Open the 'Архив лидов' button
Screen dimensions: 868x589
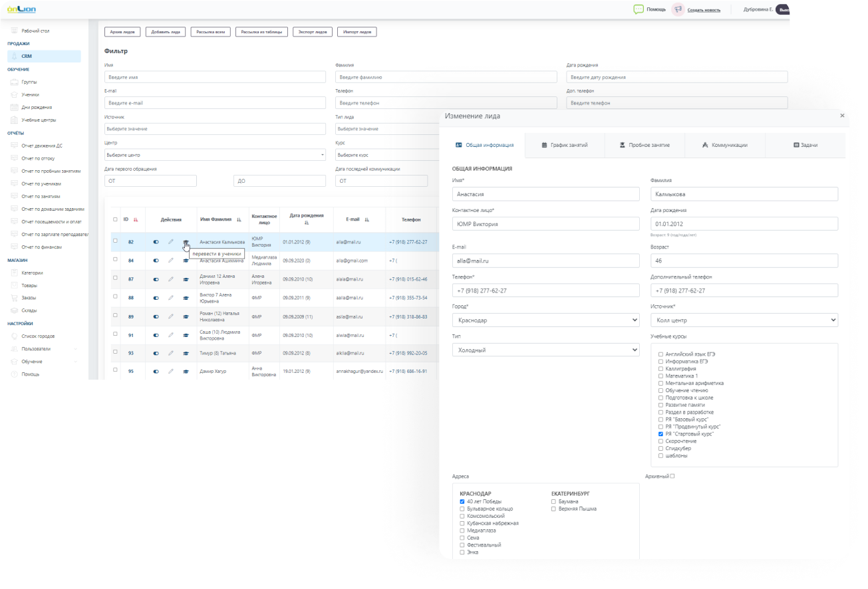[x=122, y=31]
